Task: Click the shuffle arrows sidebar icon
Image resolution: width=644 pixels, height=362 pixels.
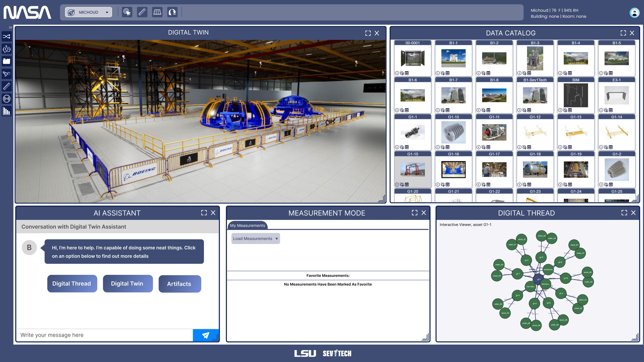Action: (7, 36)
